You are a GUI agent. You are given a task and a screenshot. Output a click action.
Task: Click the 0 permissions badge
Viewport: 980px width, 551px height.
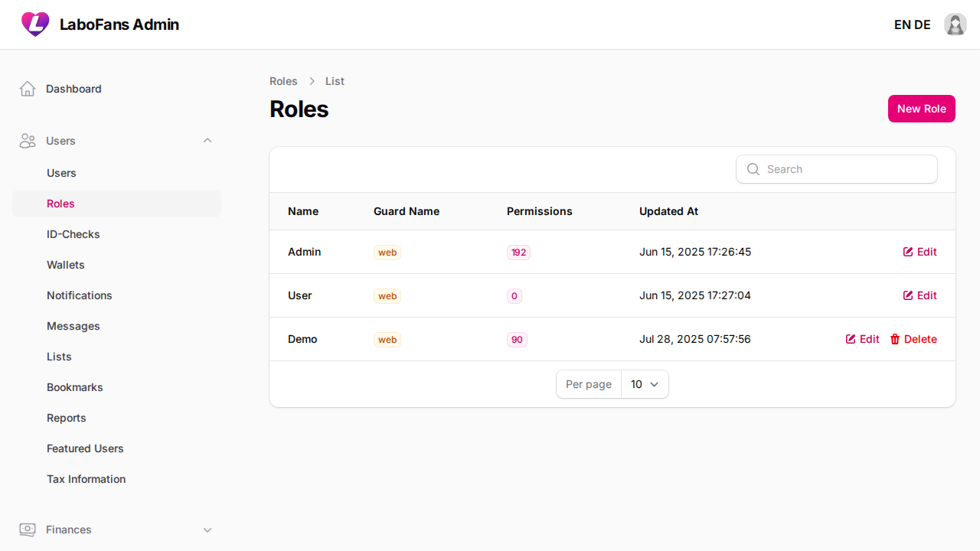514,296
